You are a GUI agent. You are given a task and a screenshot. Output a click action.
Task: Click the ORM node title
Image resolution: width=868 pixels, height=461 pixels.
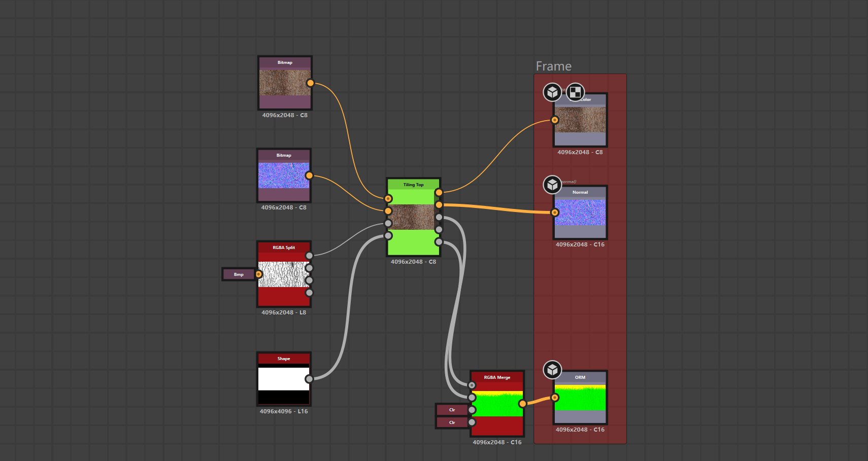click(580, 377)
